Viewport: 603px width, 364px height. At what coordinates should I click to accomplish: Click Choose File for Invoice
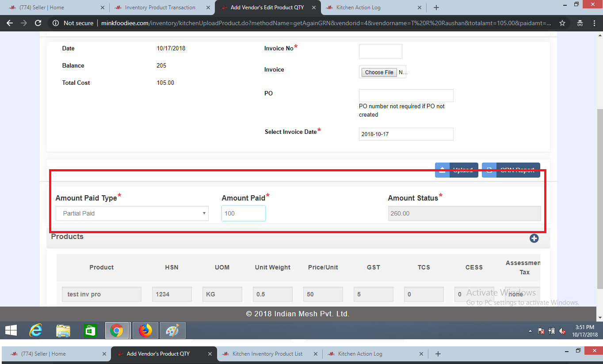(x=379, y=72)
